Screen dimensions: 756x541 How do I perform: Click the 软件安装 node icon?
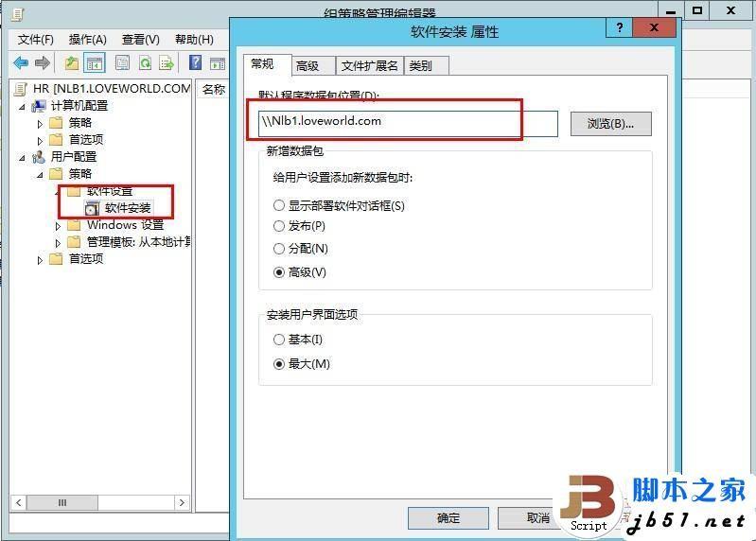tap(92, 209)
